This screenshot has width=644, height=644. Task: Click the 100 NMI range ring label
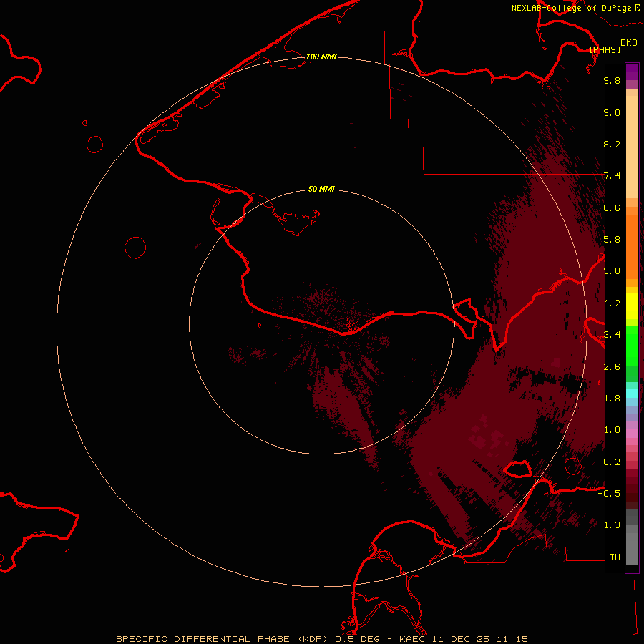[321, 57]
